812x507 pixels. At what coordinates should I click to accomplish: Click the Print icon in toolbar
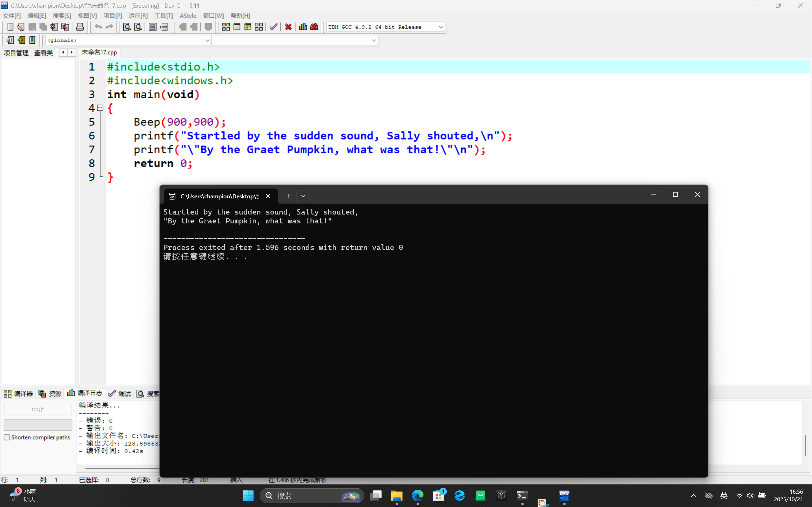80,27
